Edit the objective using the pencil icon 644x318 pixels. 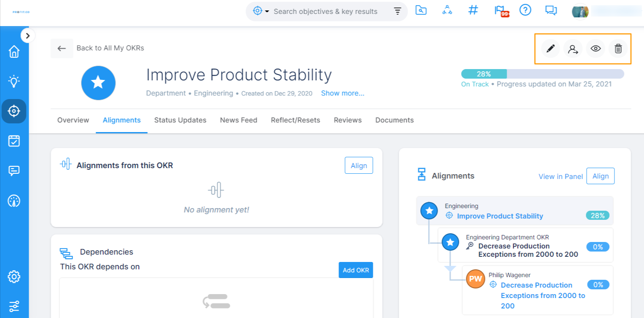tap(550, 49)
